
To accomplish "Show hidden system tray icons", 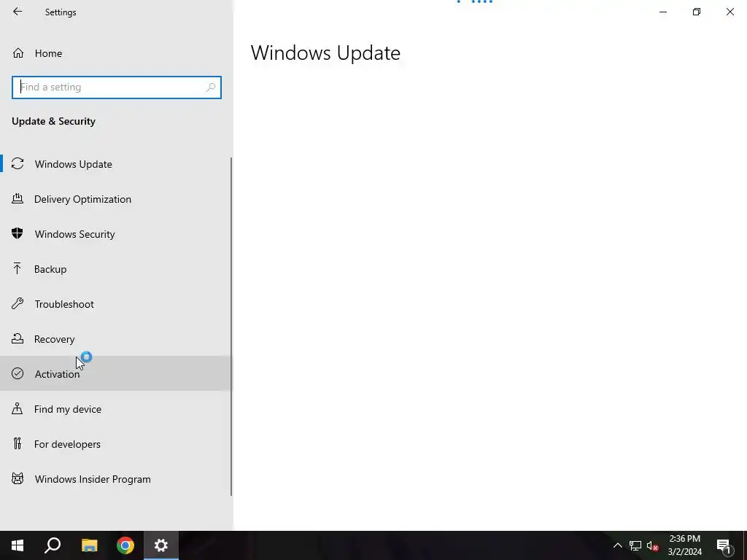I will click(617, 545).
